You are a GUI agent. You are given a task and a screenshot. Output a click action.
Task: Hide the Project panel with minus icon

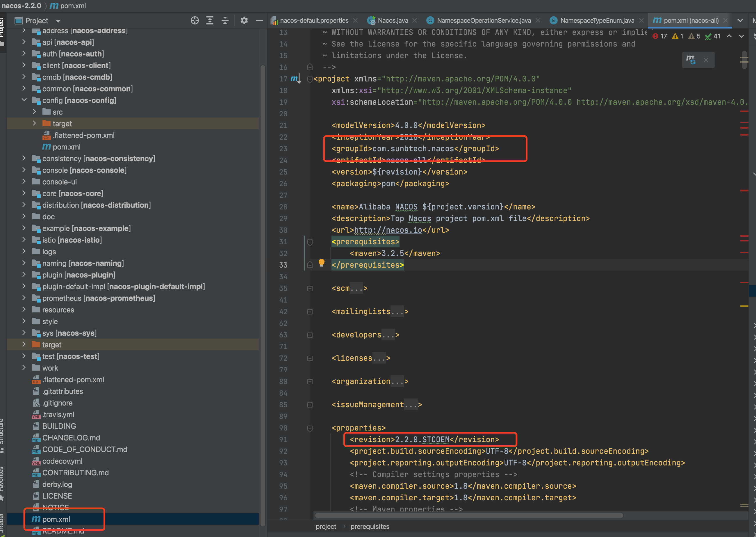[x=259, y=20]
